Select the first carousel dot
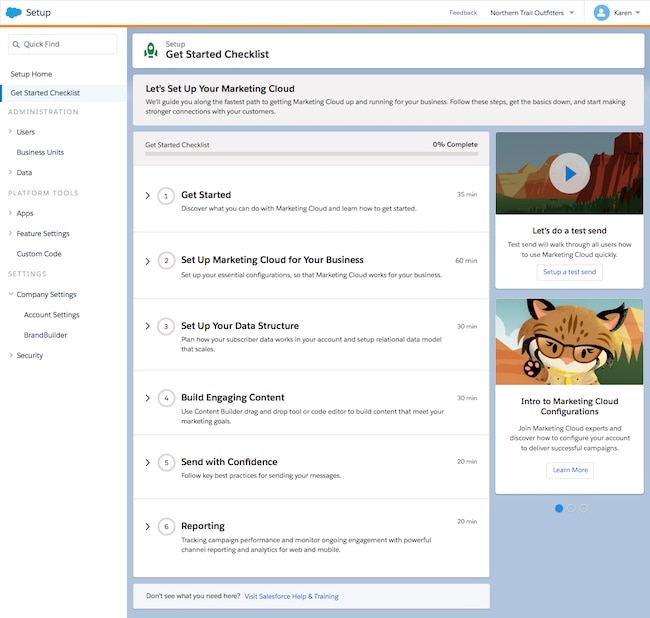Image resolution: width=650 pixels, height=618 pixels. tap(559, 508)
